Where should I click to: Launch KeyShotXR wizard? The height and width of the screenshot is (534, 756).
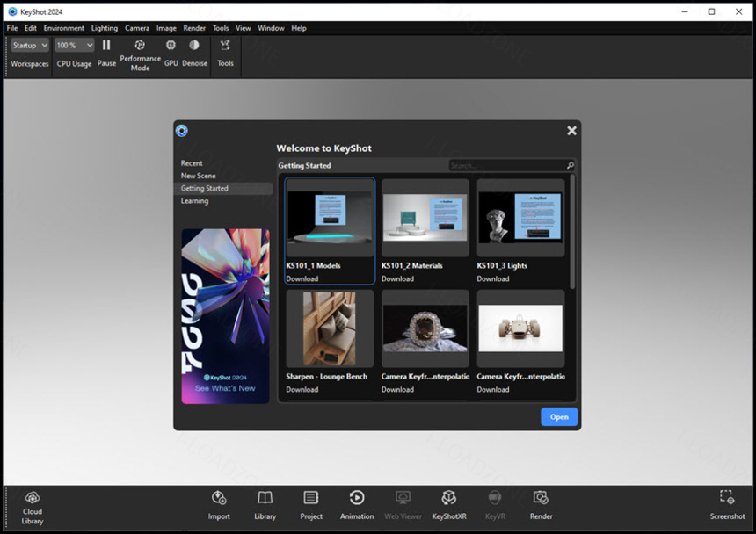click(449, 504)
